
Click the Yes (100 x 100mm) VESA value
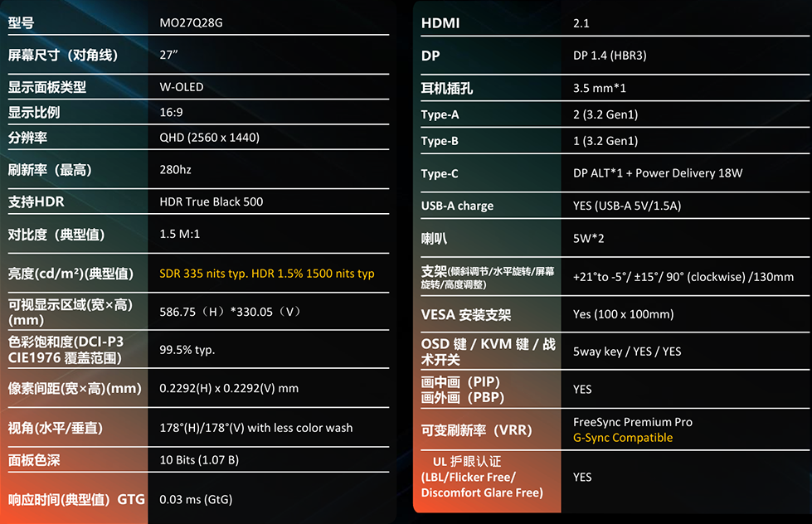[x=624, y=313]
